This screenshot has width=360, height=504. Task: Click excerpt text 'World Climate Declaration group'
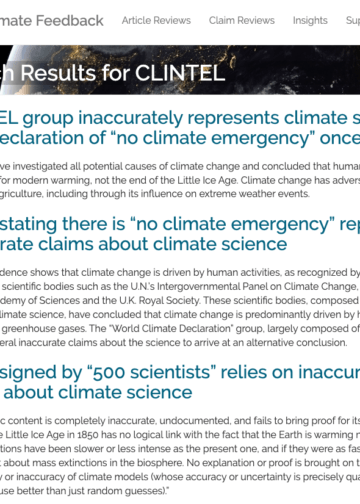point(180,328)
